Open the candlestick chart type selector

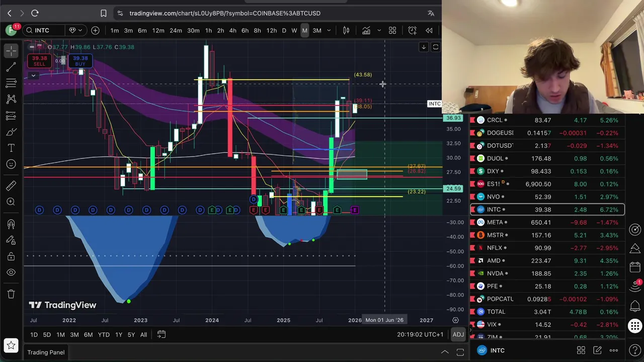tap(346, 31)
